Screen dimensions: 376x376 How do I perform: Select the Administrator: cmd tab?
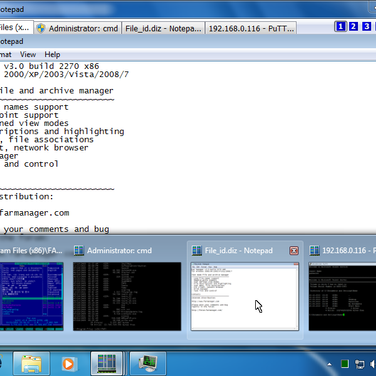coord(78,28)
